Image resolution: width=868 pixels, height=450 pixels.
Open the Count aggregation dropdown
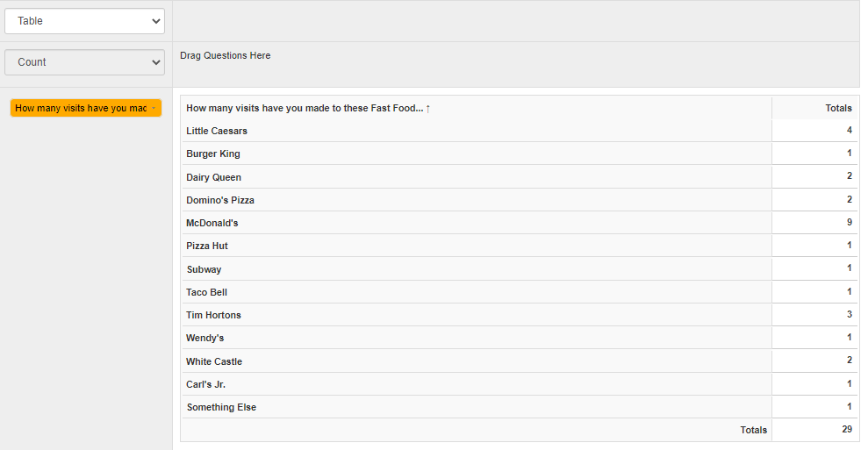(x=84, y=62)
